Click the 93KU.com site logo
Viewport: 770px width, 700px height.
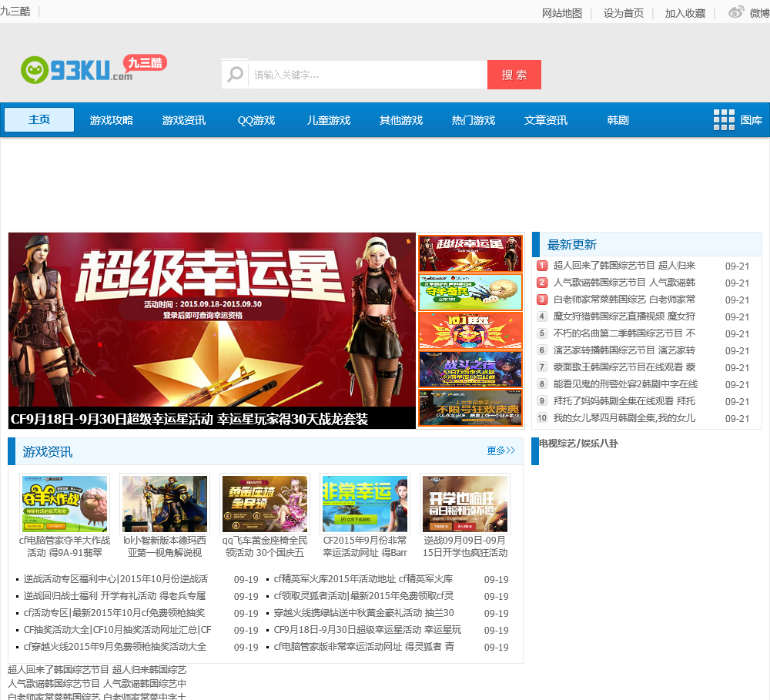[94, 69]
